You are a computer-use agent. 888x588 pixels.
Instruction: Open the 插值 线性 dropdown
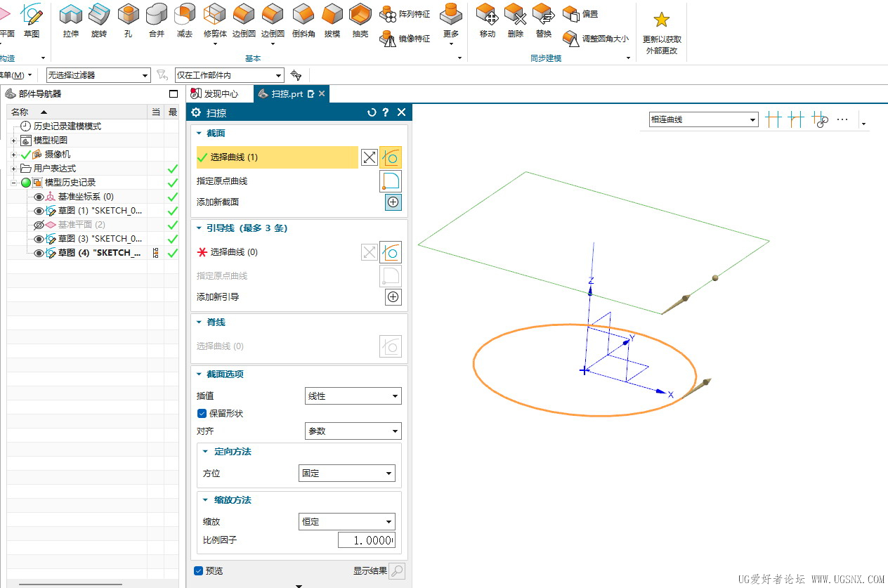[x=353, y=396]
